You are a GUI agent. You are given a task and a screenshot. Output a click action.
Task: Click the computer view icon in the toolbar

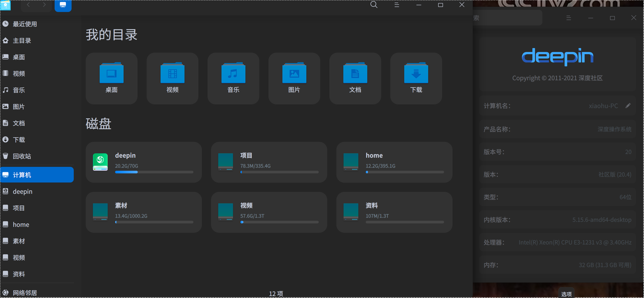(x=63, y=4)
